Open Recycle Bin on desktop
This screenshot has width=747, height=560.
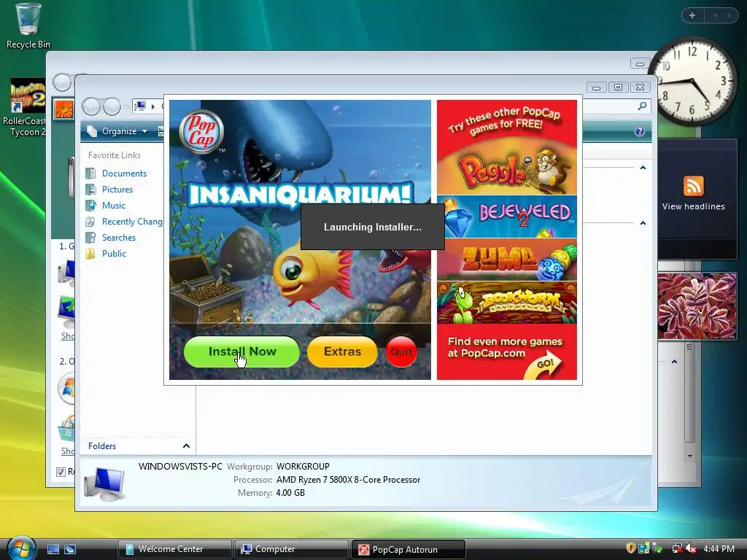point(28,26)
